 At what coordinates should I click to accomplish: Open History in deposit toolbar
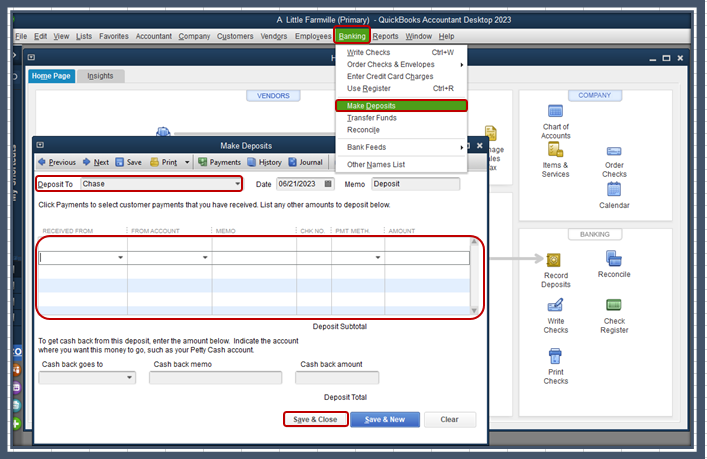(x=265, y=162)
